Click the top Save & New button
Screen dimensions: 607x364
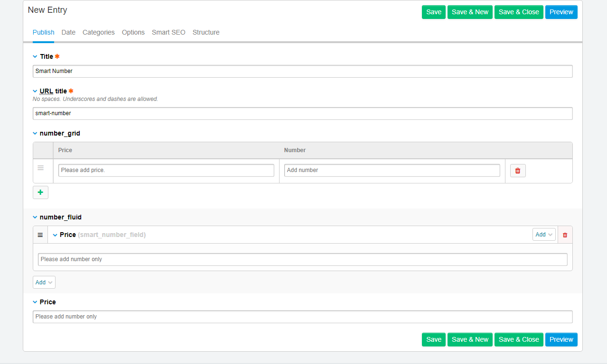tap(470, 12)
